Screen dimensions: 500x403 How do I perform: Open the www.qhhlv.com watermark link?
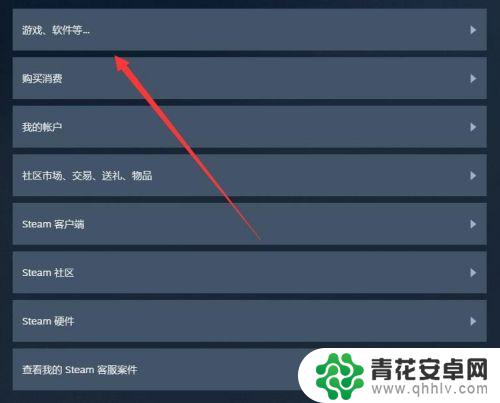[x=429, y=389]
